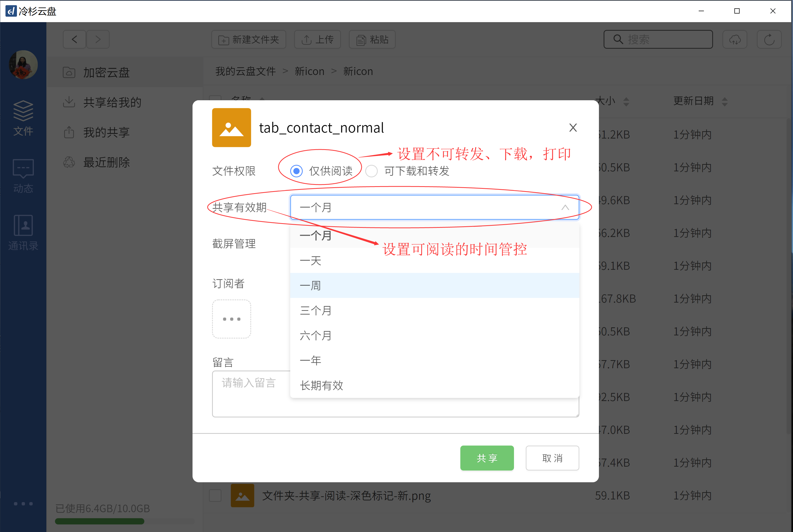Click the back navigation arrow

click(x=74, y=39)
